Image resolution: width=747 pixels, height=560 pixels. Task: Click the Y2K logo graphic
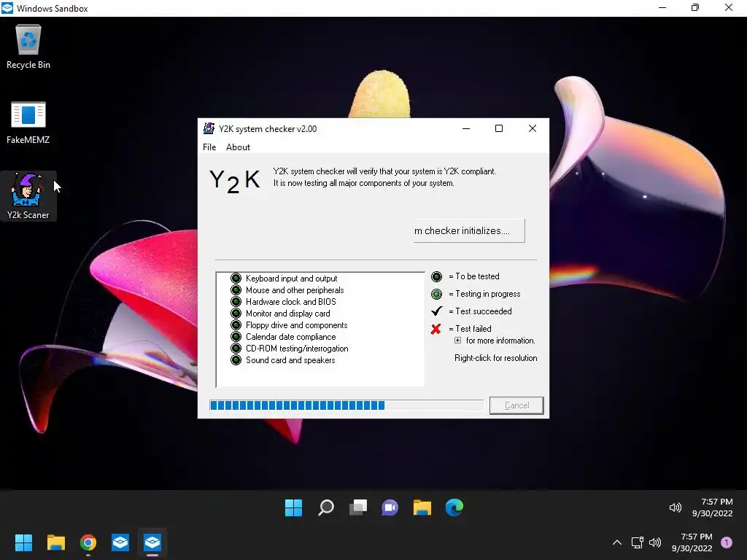pos(235,181)
